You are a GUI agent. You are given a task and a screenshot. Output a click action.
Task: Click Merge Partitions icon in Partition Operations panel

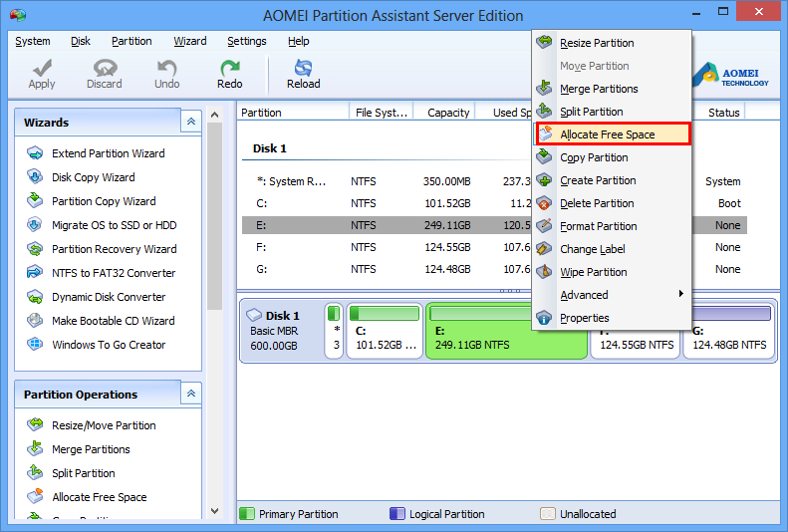click(35, 448)
